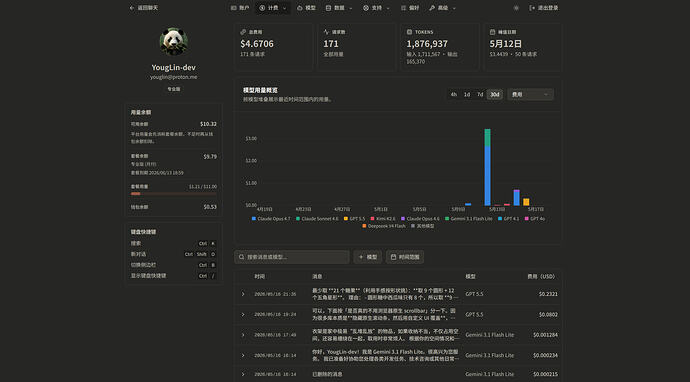Screen dimensions: 690x382
Task: Focus the message or model search field
Action: point(292,257)
